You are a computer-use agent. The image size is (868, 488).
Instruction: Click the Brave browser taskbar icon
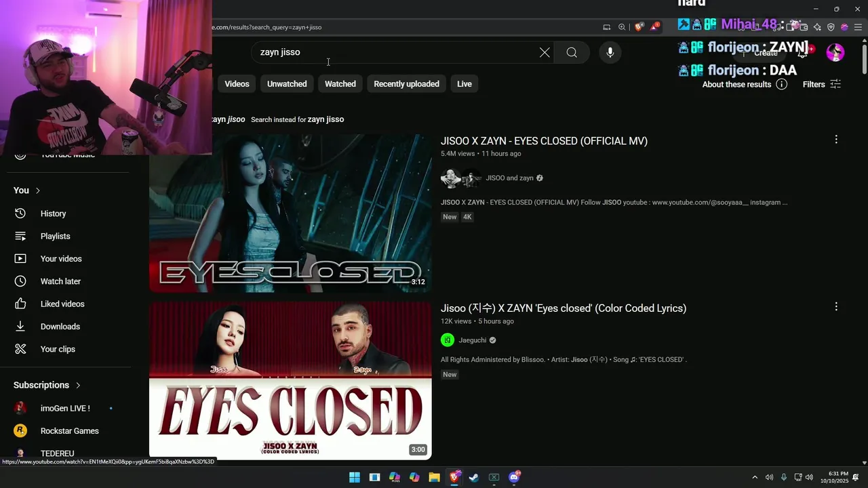(x=454, y=477)
